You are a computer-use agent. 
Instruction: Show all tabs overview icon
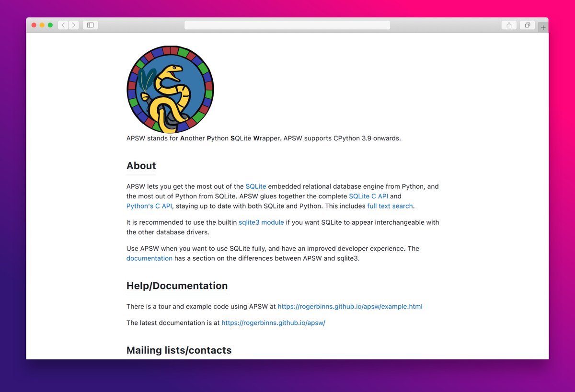pos(527,25)
